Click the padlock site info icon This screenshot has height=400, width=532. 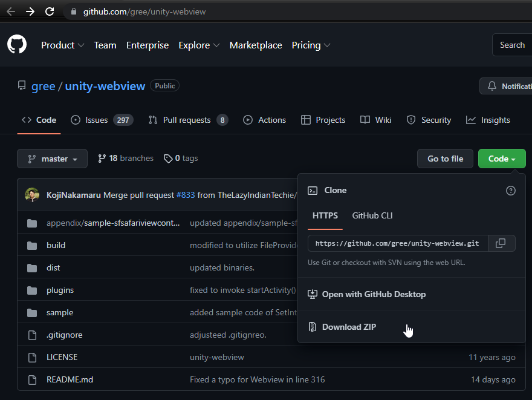[x=74, y=11]
